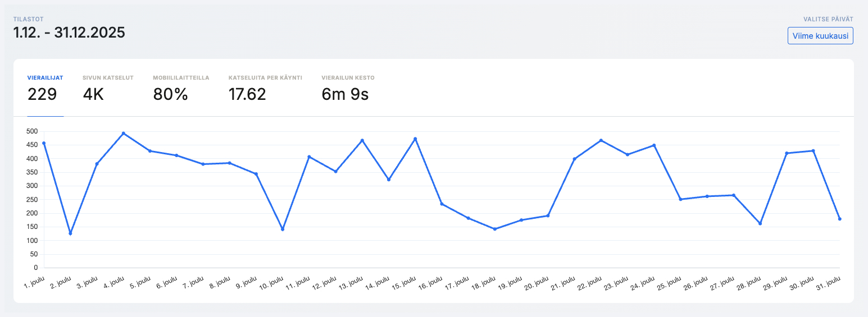Click the data point on 28. joulu
This screenshot has height=317, width=868.
760,223
